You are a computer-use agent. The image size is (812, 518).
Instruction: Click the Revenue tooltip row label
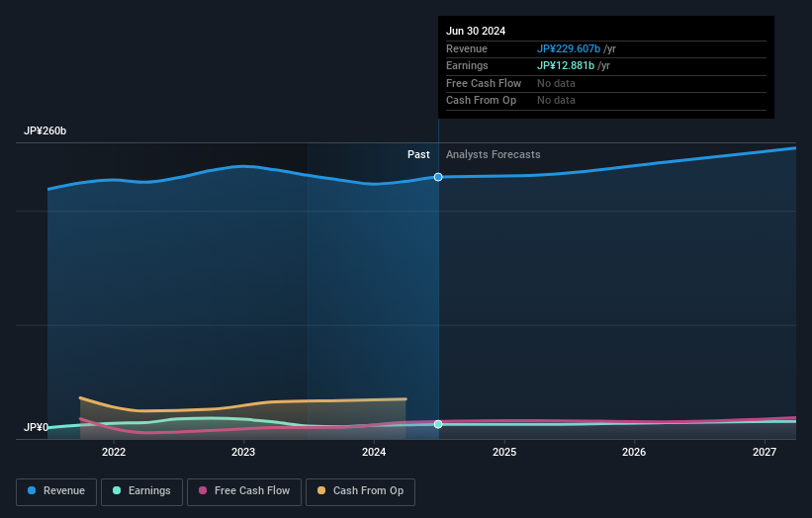click(467, 48)
